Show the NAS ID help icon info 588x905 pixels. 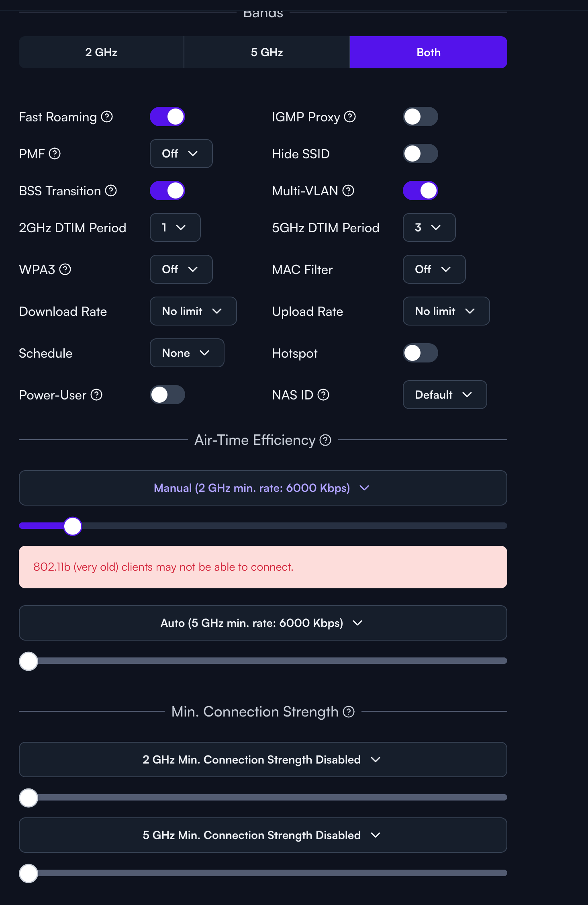[x=323, y=395]
